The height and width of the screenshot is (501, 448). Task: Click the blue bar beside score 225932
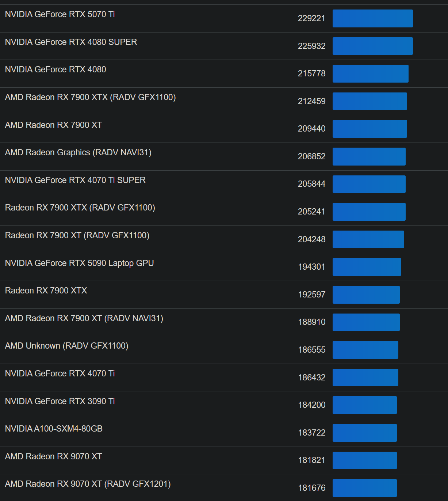373,46
